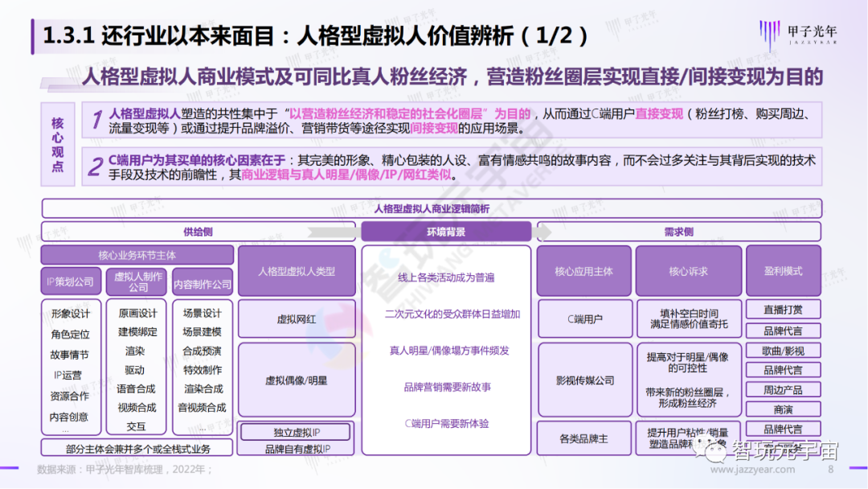This screenshot has width=868, height=489.
Task: Select the 独立虚拟IP box
Action: [296, 432]
